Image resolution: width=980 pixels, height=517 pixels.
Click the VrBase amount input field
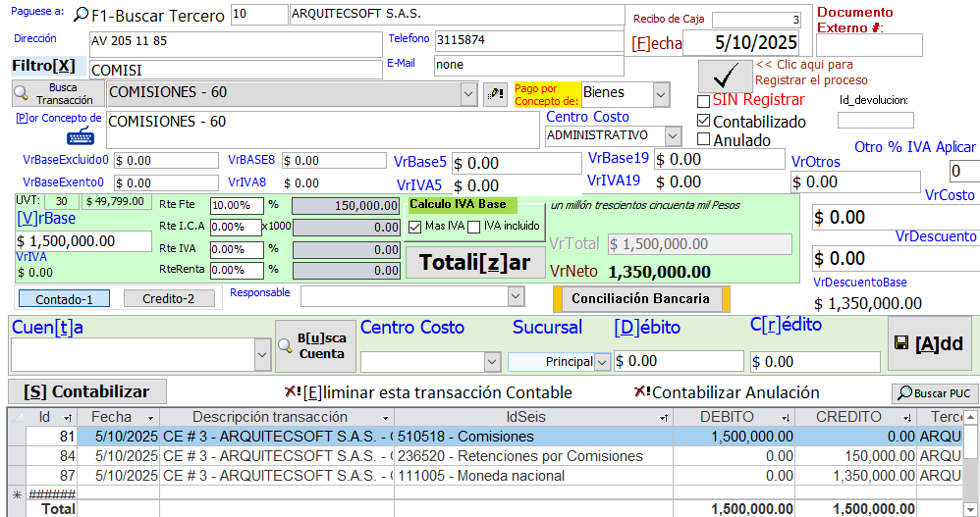(x=82, y=241)
